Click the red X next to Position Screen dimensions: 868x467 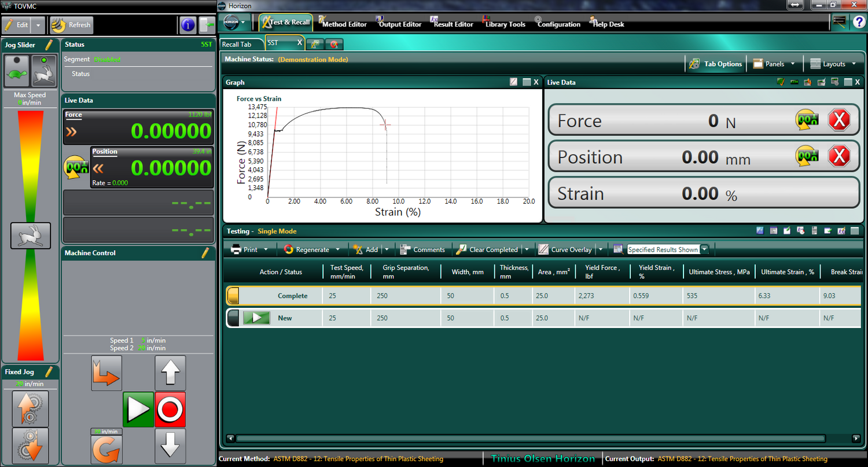pyautogui.click(x=838, y=157)
